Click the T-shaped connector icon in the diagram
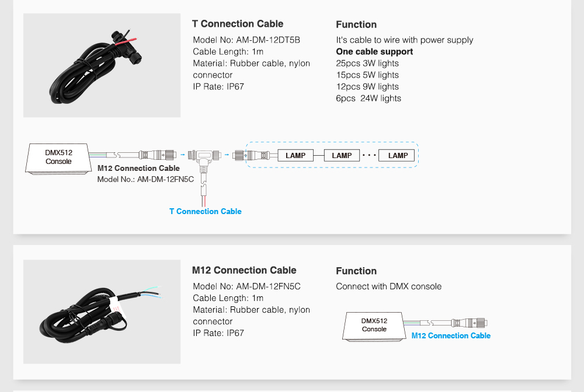 205,157
